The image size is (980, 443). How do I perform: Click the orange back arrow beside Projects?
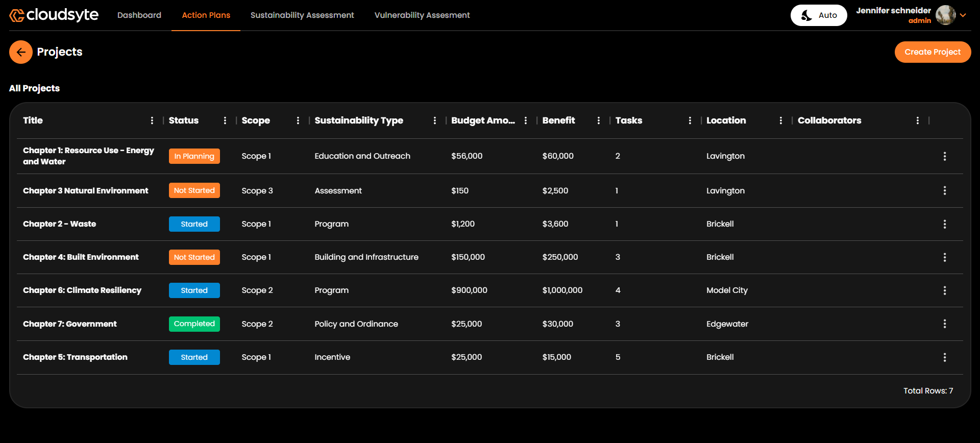pyautogui.click(x=21, y=52)
